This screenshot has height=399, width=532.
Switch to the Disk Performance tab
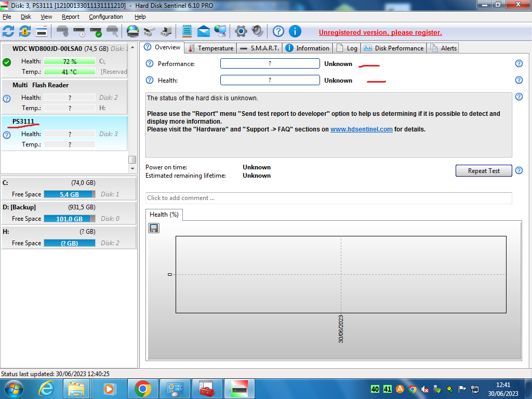[394, 48]
